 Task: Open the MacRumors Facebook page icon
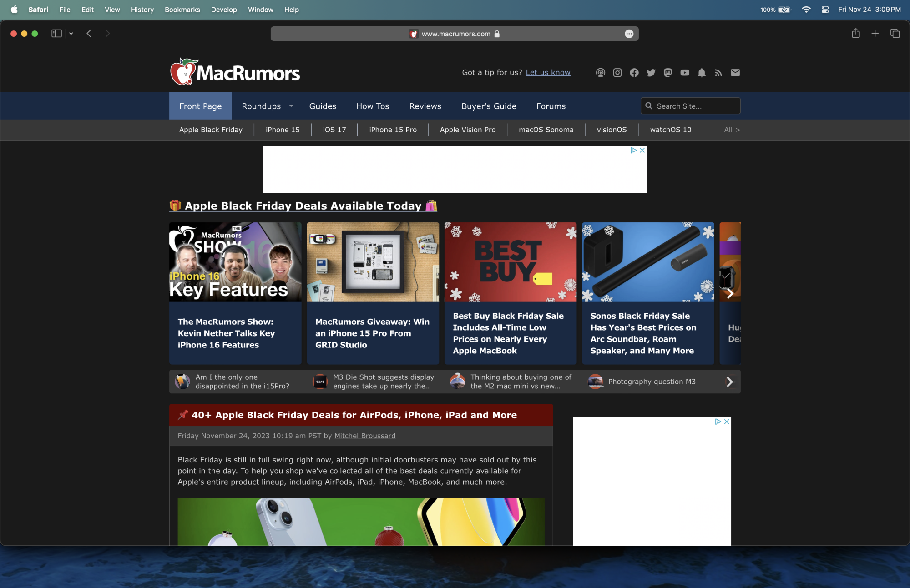[634, 73]
